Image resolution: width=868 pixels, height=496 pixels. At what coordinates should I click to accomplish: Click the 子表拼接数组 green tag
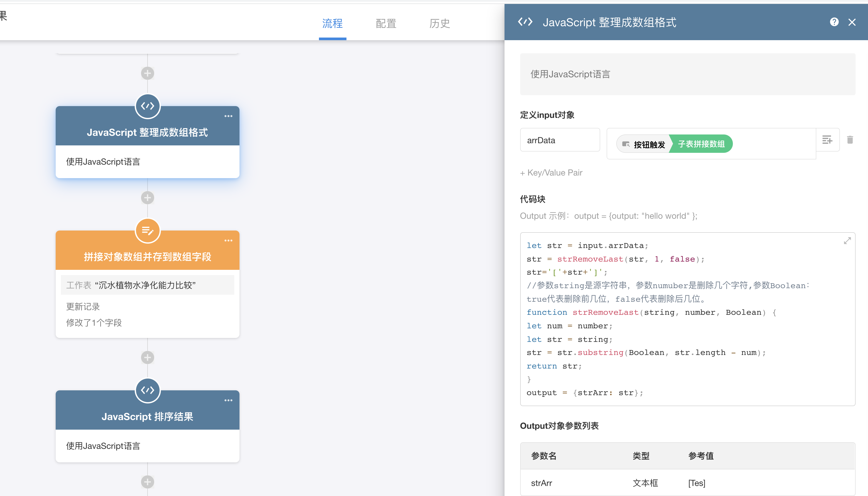(x=701, y=144)
